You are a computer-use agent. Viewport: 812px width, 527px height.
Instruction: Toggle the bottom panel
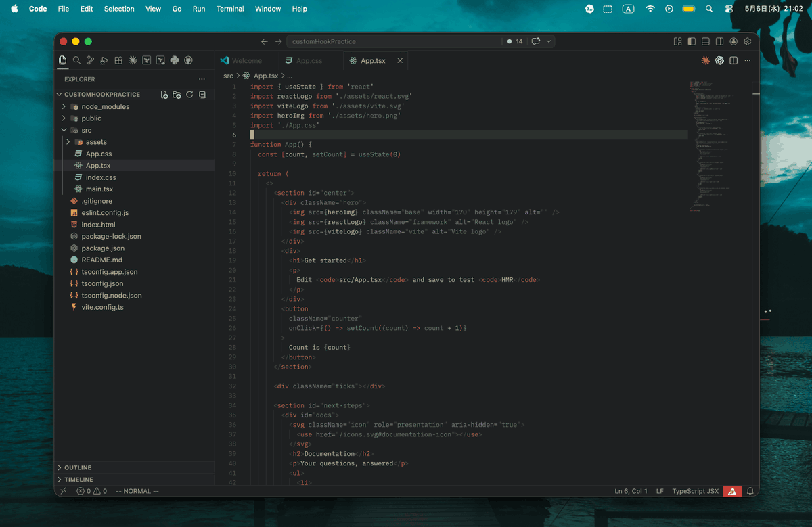click(706, 41)
